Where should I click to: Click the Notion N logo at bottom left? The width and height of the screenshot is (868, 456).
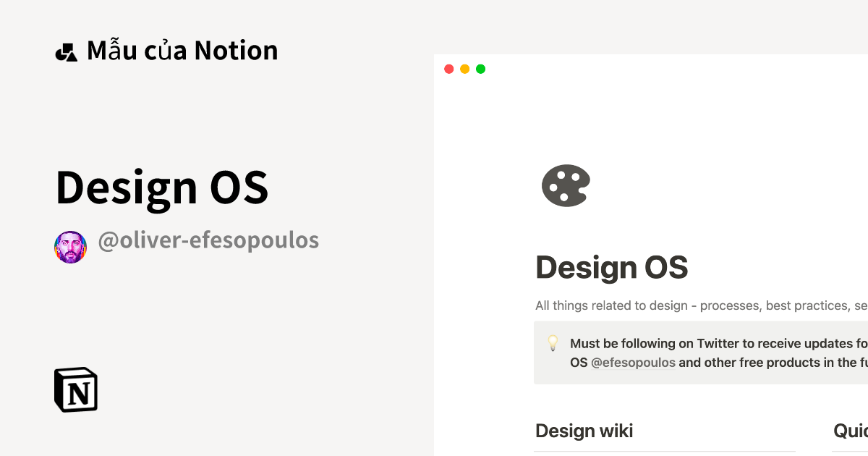(76, 390)
